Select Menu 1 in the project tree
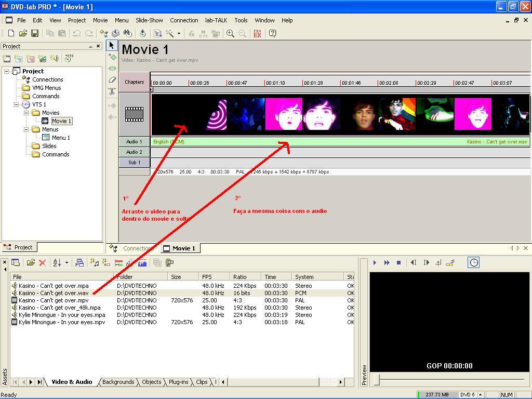Viewport: 532px width, 399px height. pyautogui.click(x=61, y=138)
